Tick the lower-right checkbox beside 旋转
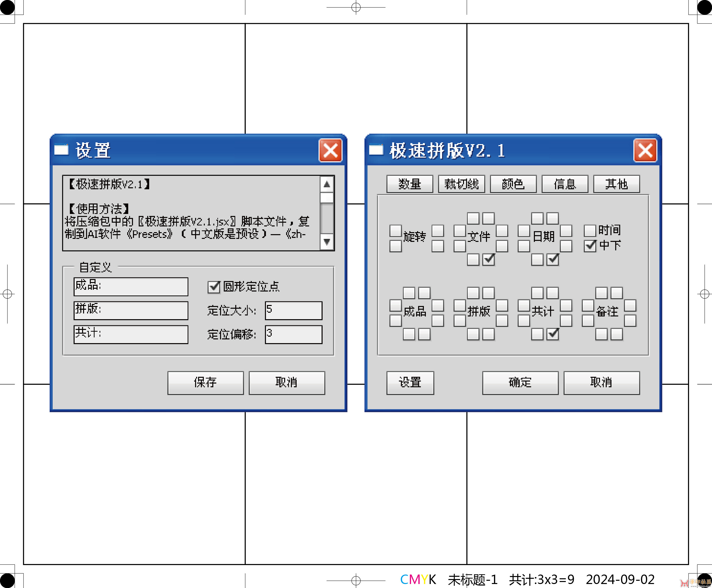 pyautogui.click(x=438, y=246)
